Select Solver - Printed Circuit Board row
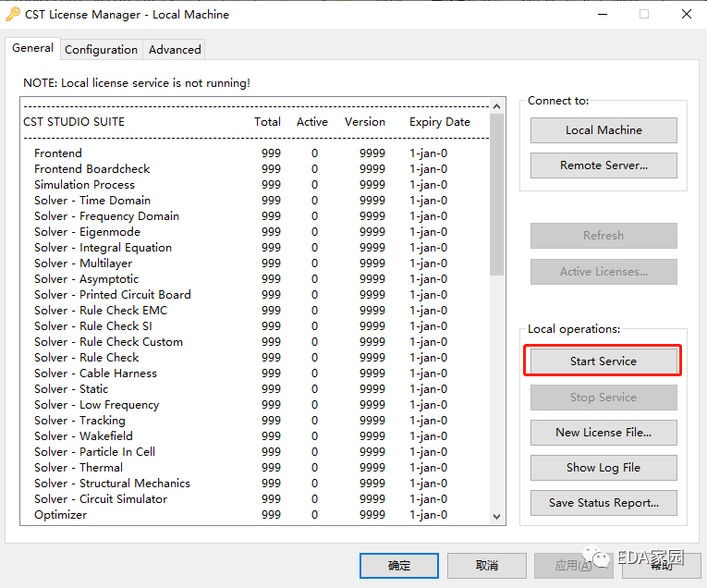Screen dimensions: 707x588 pyautogui.click(x=240, y=295)
